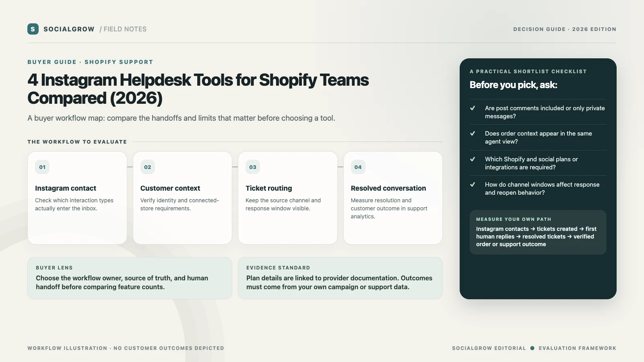This screenshot has height=362, width=644.
Task: Click the Workflow to Evaluate section heading
Action: [77, 142]
